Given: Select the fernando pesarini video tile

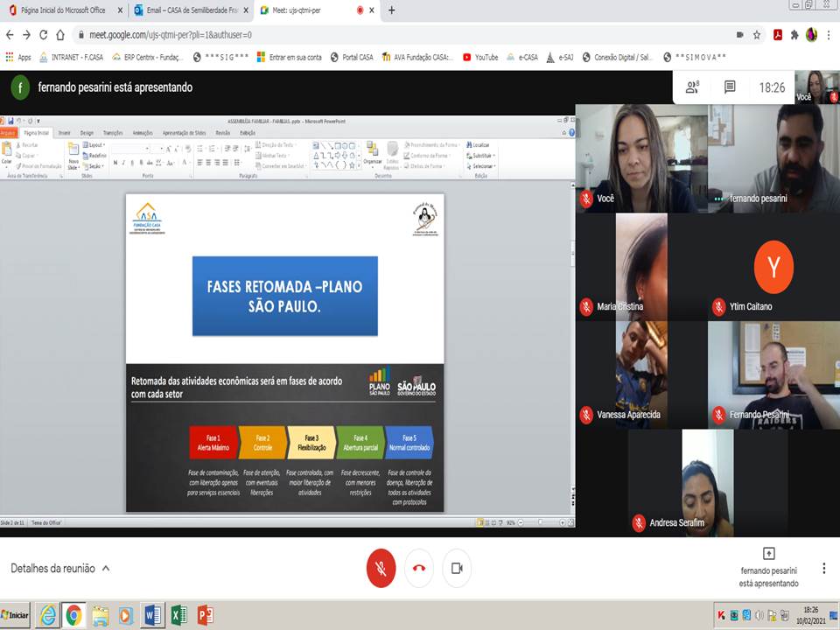Looking at the screenshot, I should click(773, 158).
